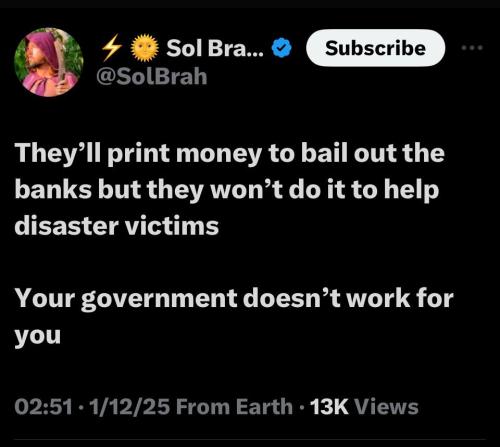Click the lightning bolt emoji beside name

point(112,48)
